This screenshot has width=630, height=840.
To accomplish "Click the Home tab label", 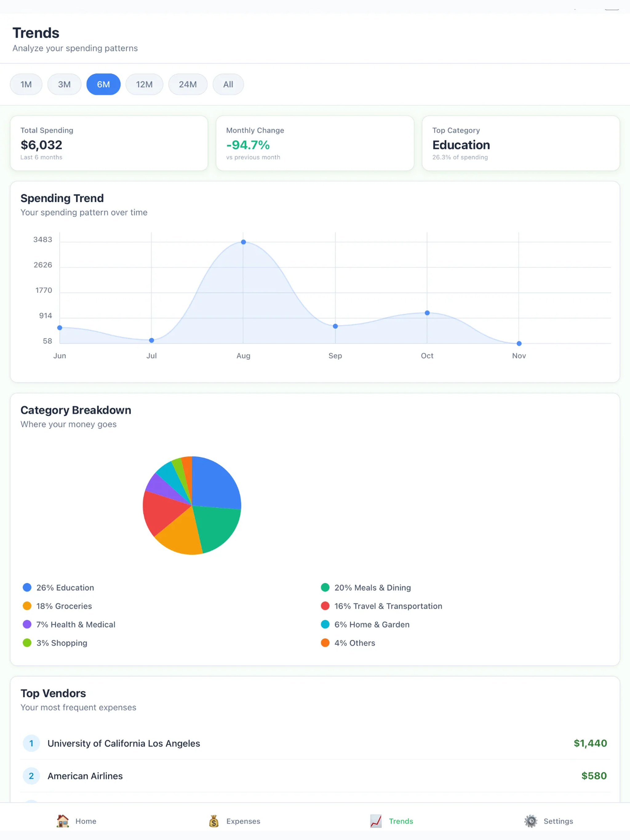I will pyautogui.click(x=86, y=821).
